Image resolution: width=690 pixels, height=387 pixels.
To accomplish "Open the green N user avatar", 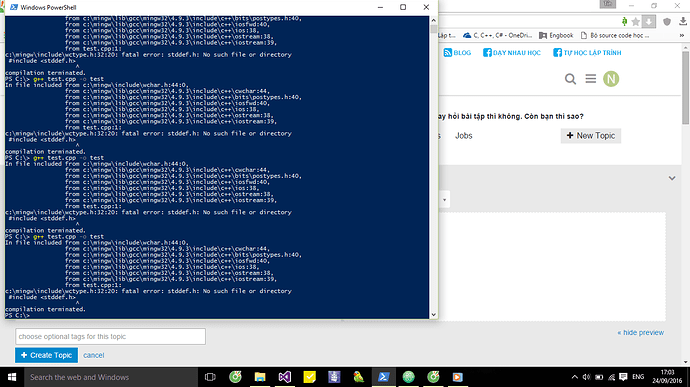I will click(x=611, y=79).
